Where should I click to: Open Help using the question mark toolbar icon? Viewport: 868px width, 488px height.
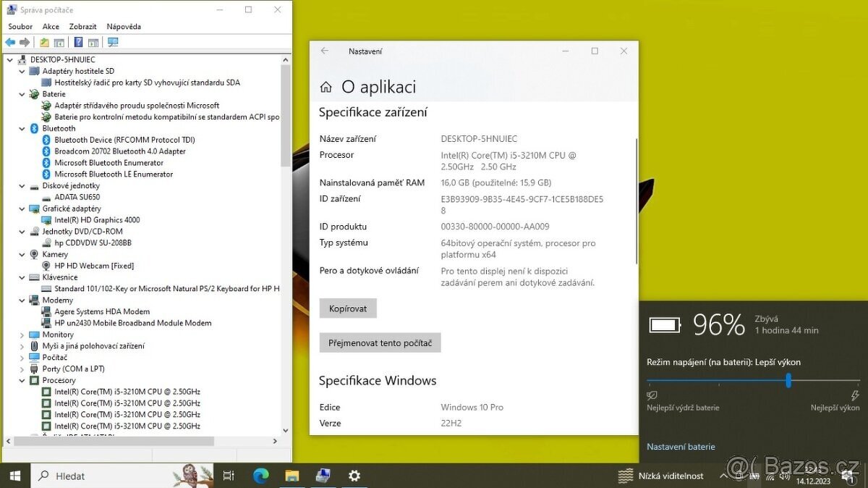coord(77,41)
